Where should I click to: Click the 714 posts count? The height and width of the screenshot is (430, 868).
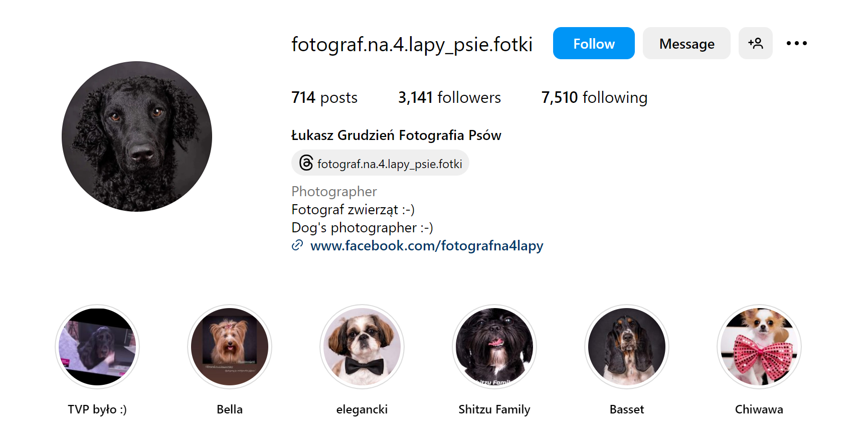click(x=324, y=97)
